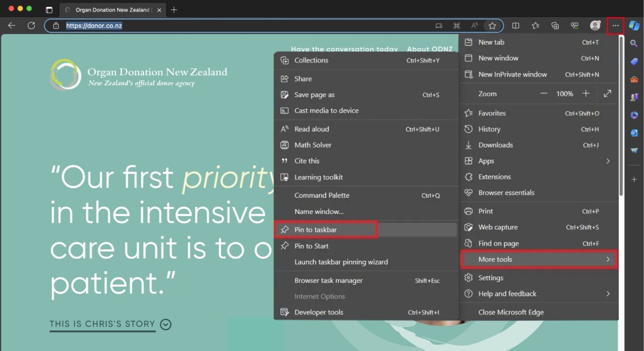The image size is (644, 351).
Task: Click New InPrivate window
Action: 513,74
